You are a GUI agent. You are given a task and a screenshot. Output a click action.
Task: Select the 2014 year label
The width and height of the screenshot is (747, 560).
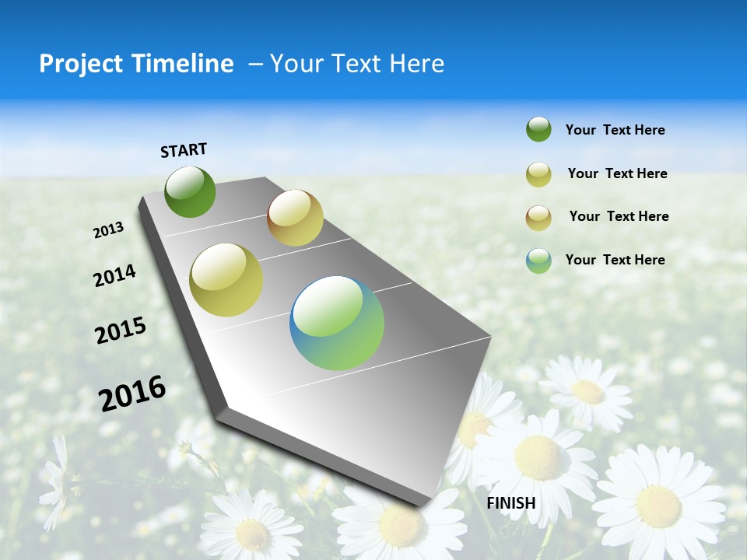coord(115,275)
